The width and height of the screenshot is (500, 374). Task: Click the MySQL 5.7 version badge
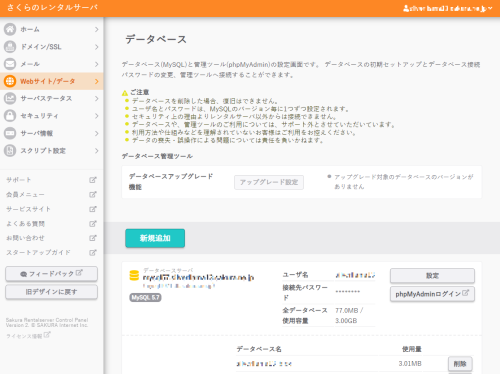click(x=145, y=298)
